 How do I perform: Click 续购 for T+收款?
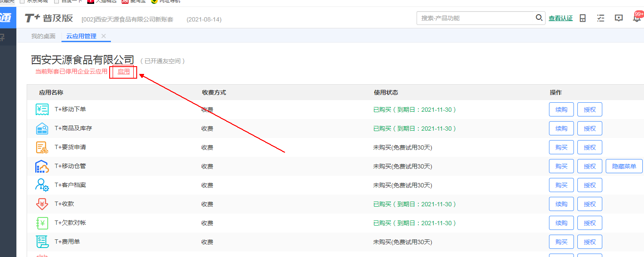coord(561,204)
